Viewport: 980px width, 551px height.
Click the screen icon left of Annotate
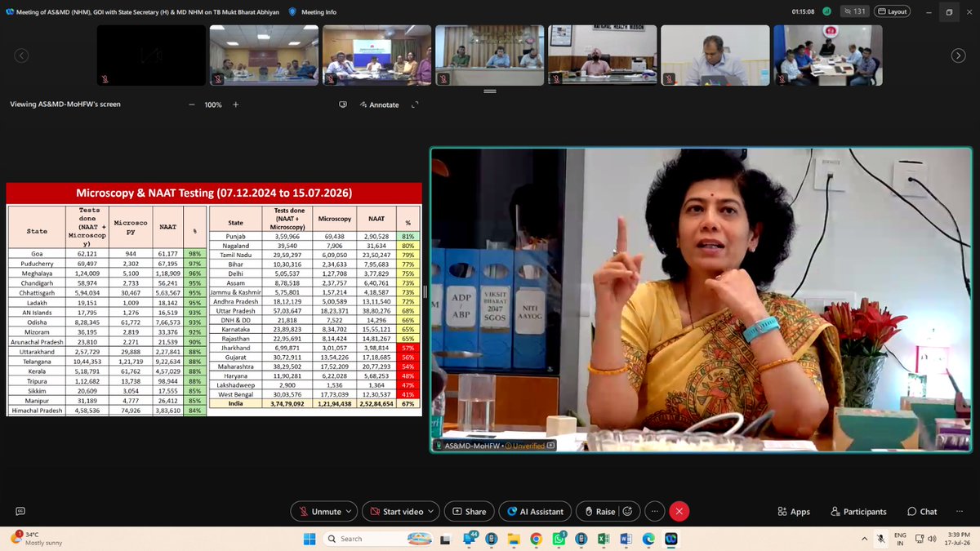coord(344,104)
